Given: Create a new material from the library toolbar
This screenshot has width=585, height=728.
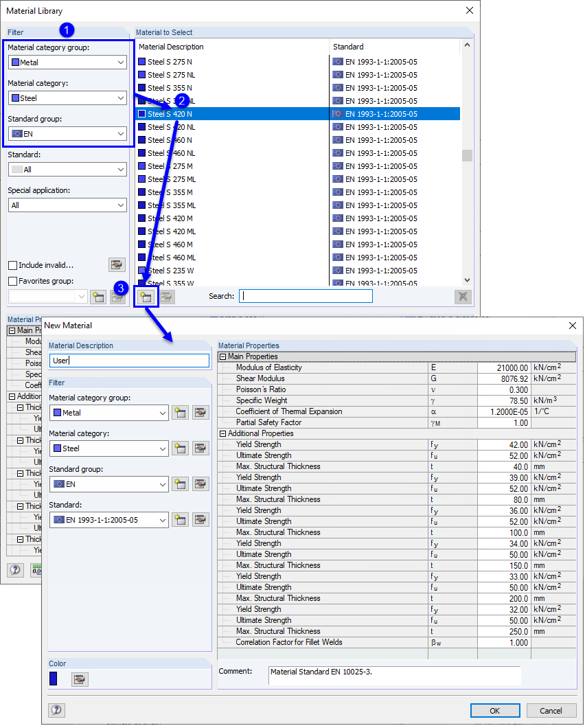Looking at the screenshot, I should 146,296.
